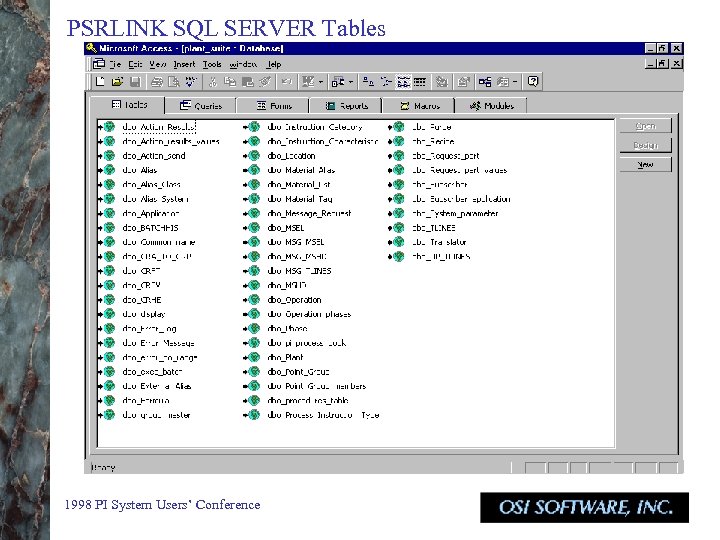Click the Access key icon in title bar
This screenshot has height=540, width=720.
coord(91,48)
